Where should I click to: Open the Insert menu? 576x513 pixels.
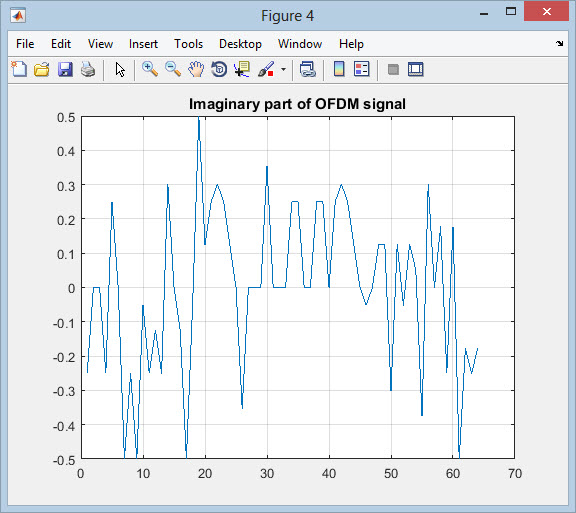[x=143, y=44]
